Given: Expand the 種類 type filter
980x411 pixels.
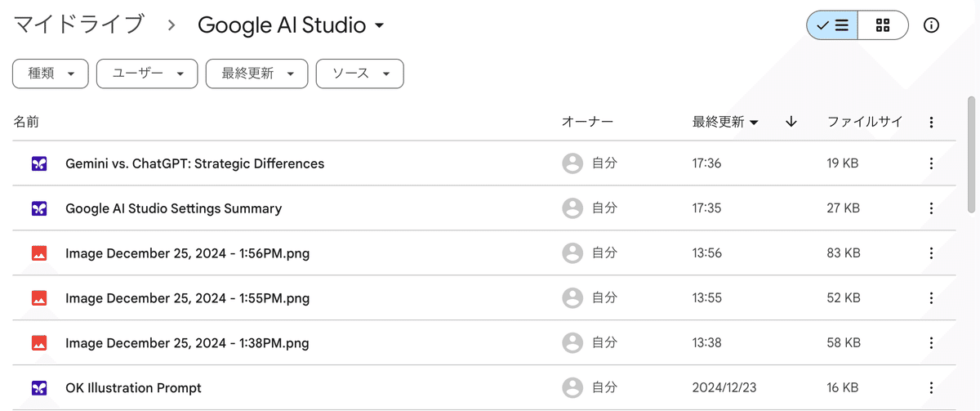Looking at the screenshot, I should tap(51, 74).
